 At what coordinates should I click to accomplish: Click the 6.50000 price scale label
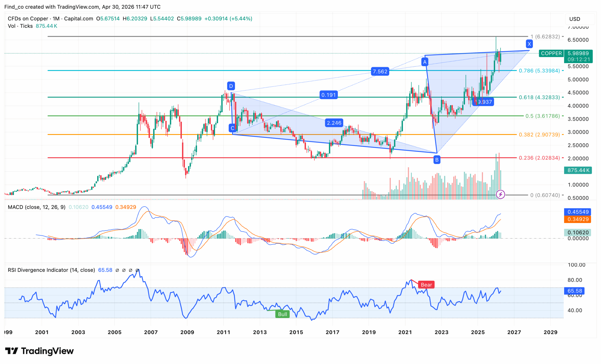[578, 40]
